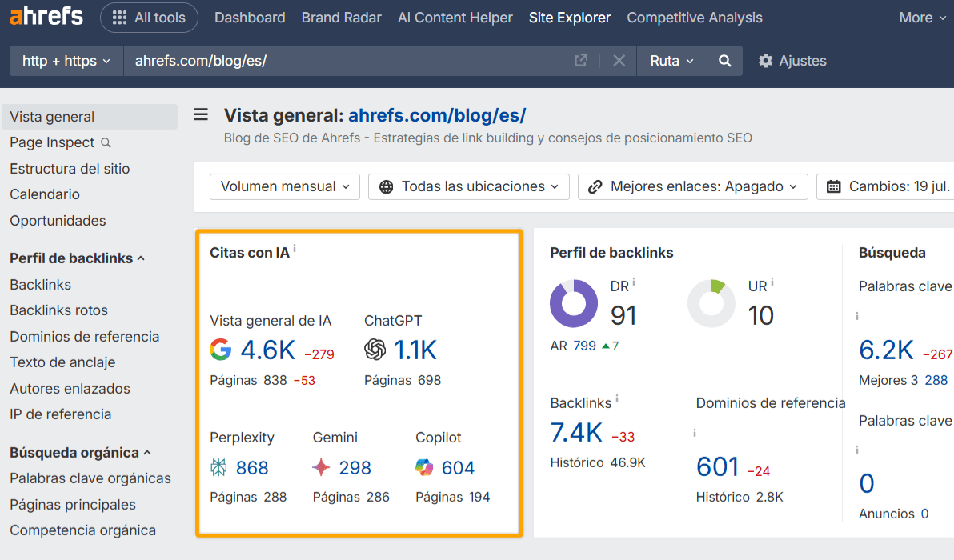Click the Copilot icon
The height and width of the screenshot is (560, 954).
tap(425, 467)
